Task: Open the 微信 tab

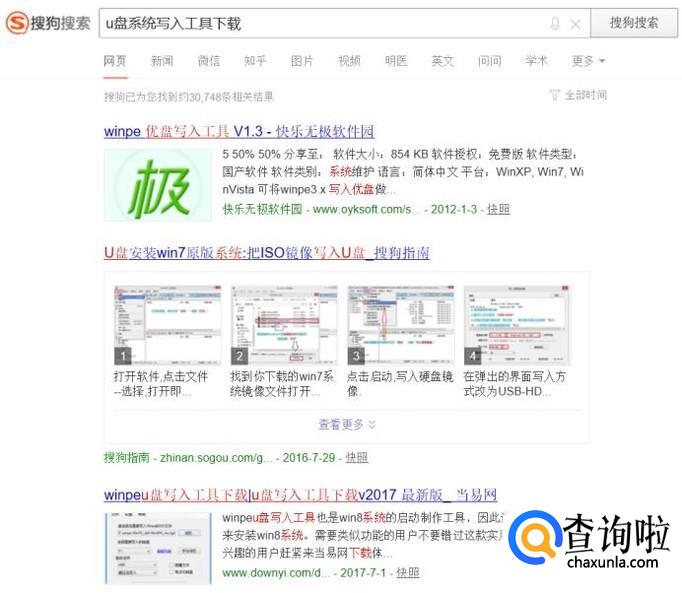Action: (209, 60)
